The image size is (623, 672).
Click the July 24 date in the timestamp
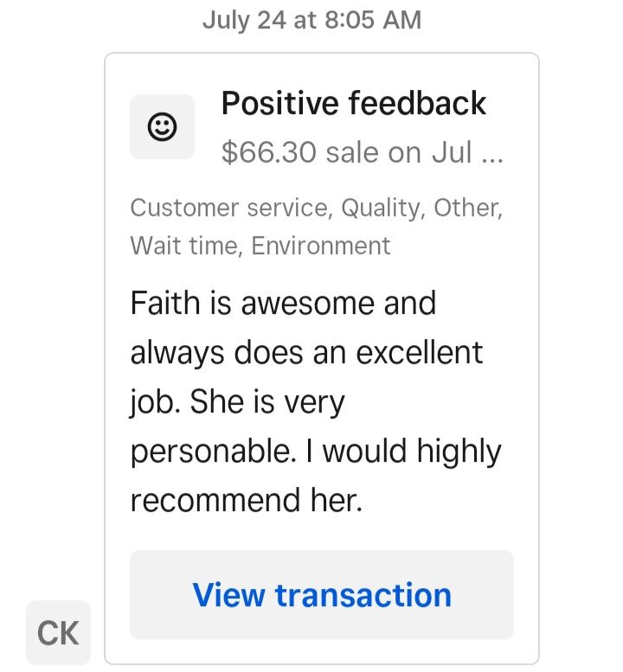[244, 21]
